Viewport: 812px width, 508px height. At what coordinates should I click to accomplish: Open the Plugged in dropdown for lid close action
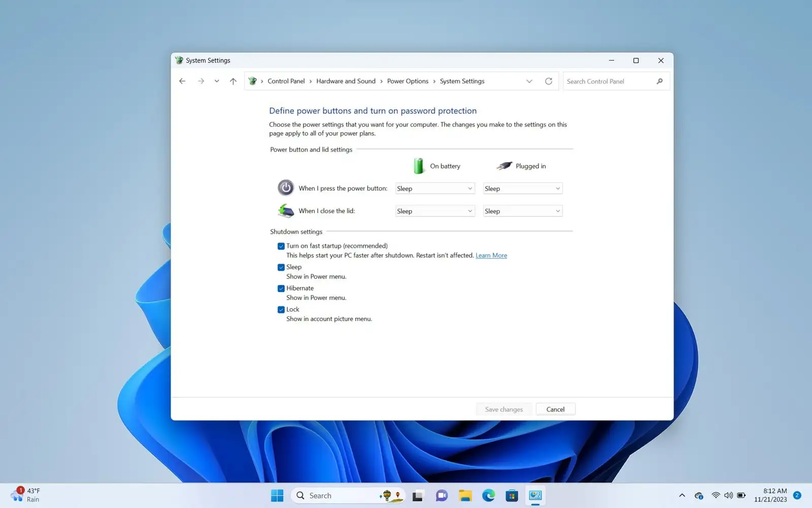[x=522, y=210]
